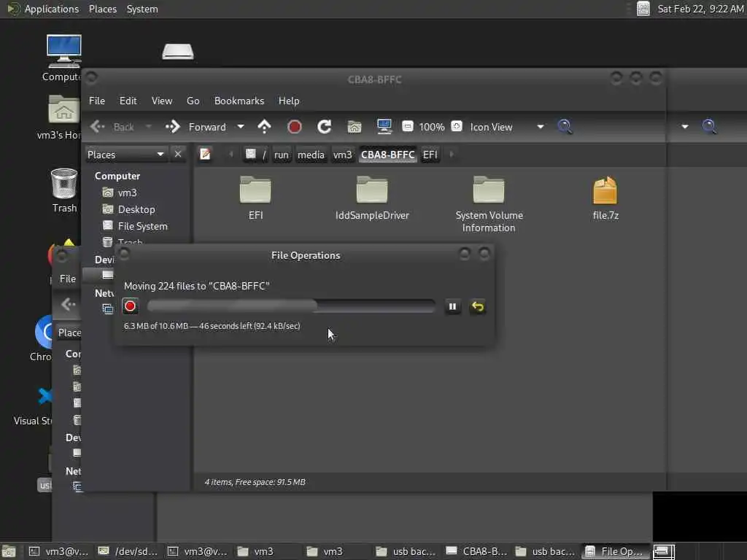Toggle text-based location edit icon
This screenshot has height=560, width=747.
pyautogui.click(x=205, y=155)
